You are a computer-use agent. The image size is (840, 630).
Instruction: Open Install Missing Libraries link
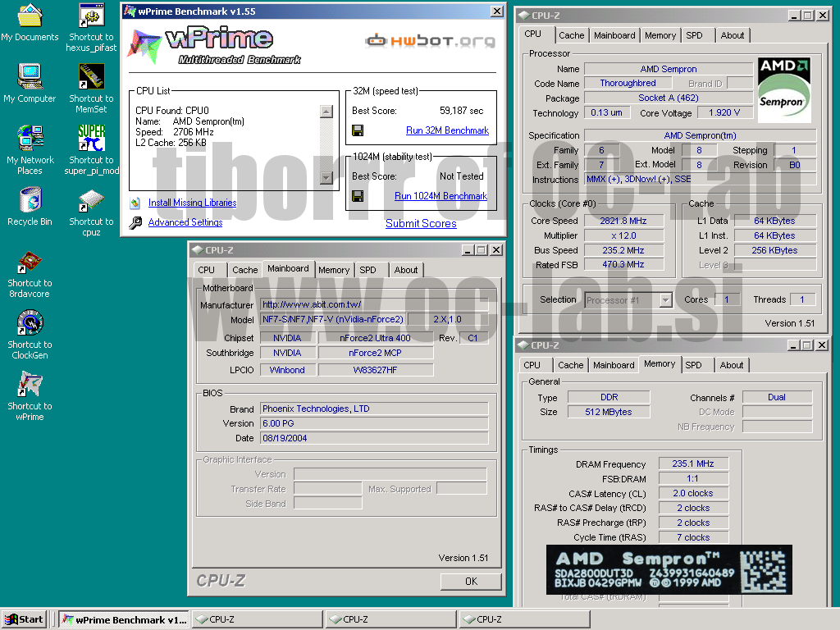coord(192,203)
